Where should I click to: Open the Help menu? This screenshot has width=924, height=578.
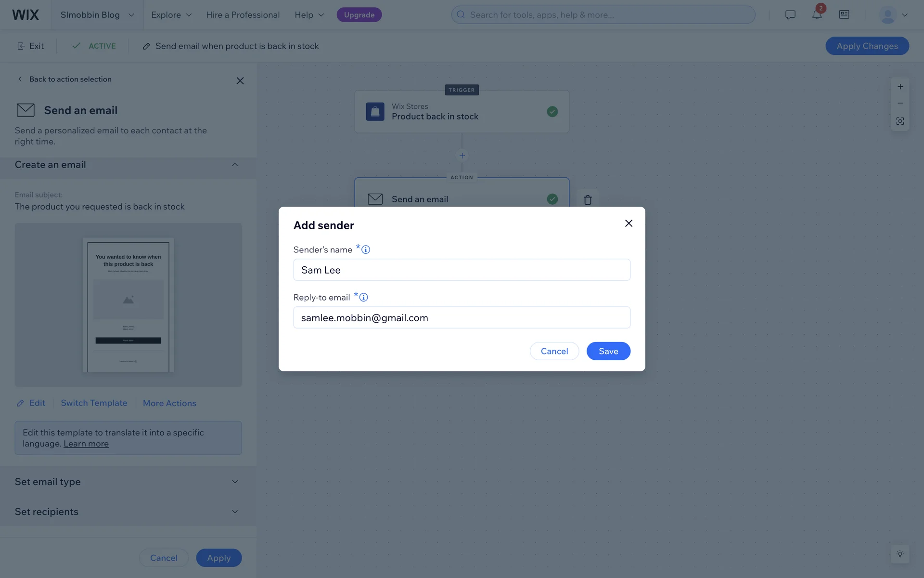click(309, 15)
